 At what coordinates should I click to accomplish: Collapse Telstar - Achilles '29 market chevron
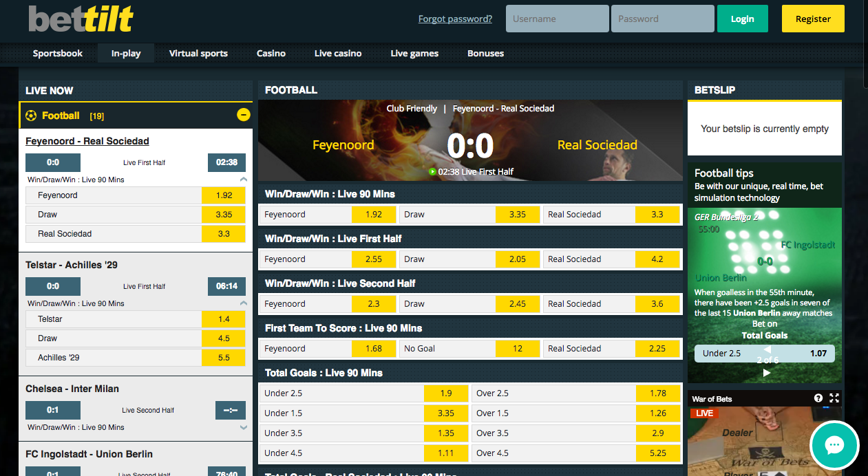coord(243,303)
